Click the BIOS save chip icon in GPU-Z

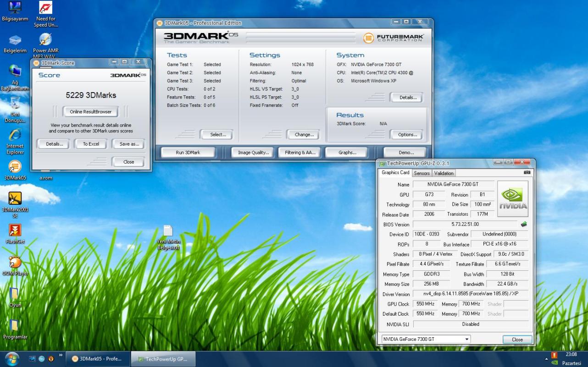(524, 224)
